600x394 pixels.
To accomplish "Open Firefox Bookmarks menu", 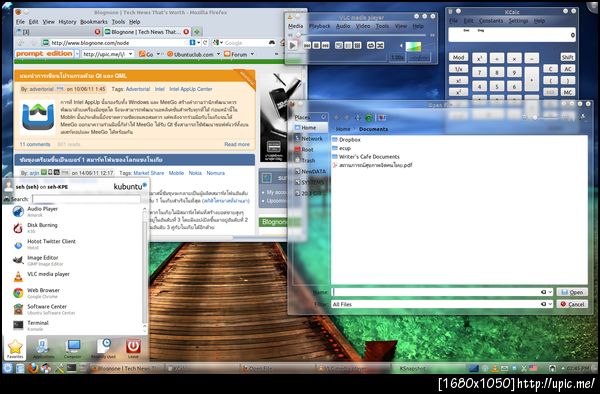I will pos(94,22).
